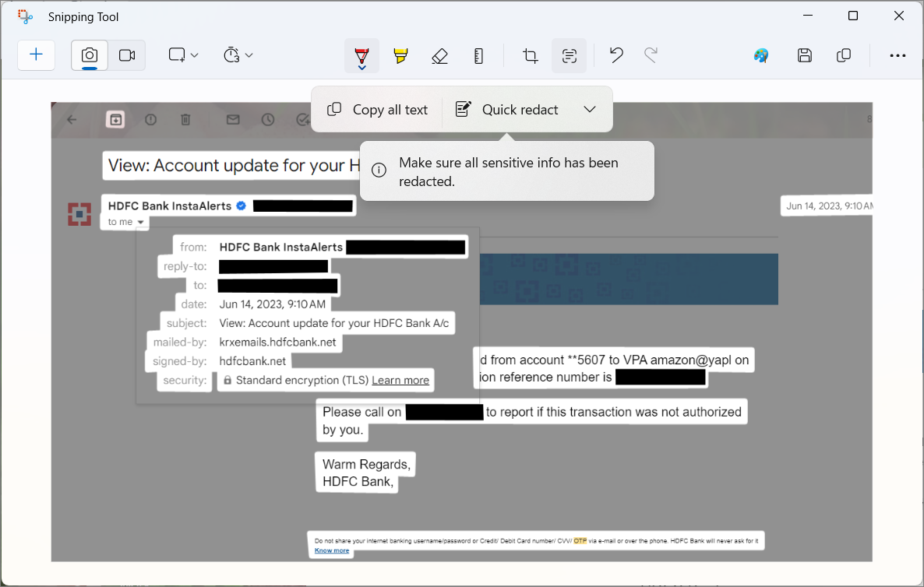Image resolution: width=924 pixels, height=587 pixels.
Task: Copy the snip to clipboard
Action: [x=844, y=55]
